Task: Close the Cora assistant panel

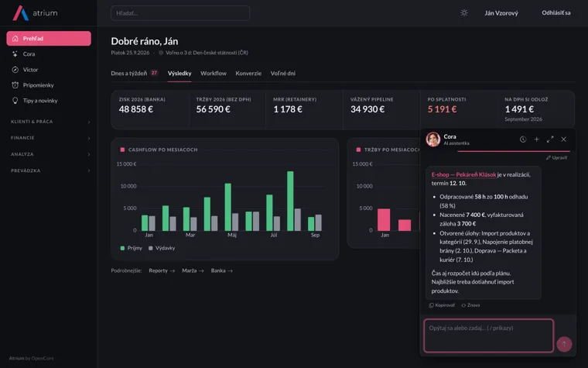Action: (563, 139)
